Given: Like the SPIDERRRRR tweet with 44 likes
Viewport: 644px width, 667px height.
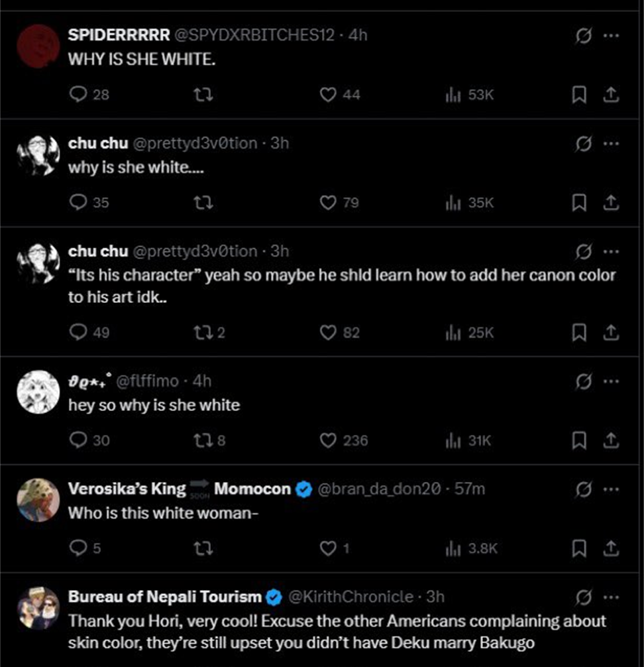Looking at the screenshot, I should (x=328, y=95).
